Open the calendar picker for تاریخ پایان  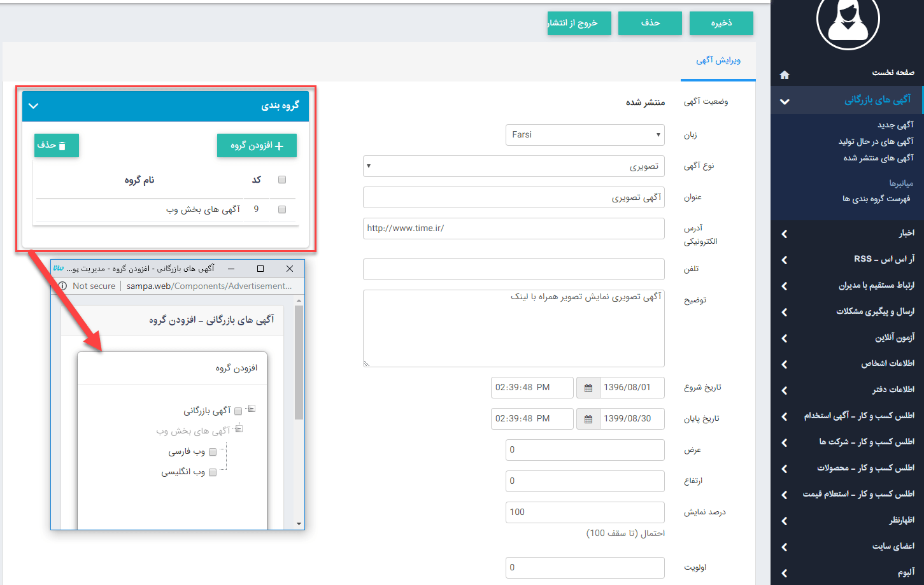(x=587, y=418)
